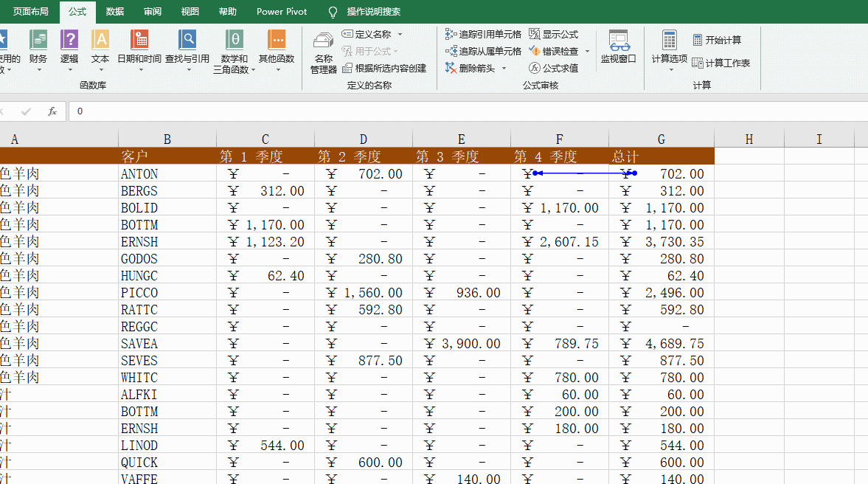Click 删除箭头 (Remove Arrows)
The image size is (868, 484).
471,68
